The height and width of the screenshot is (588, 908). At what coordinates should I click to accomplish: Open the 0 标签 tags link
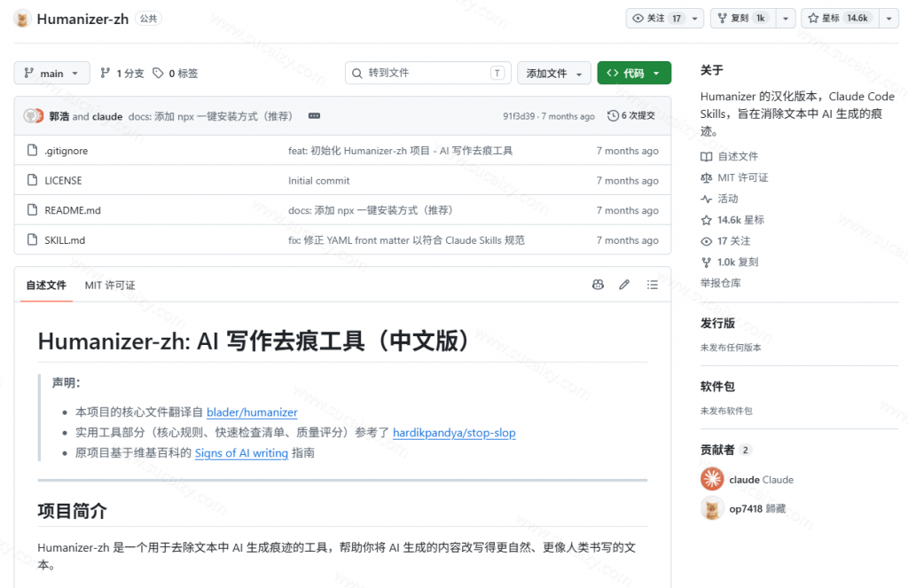click(176, 73)
